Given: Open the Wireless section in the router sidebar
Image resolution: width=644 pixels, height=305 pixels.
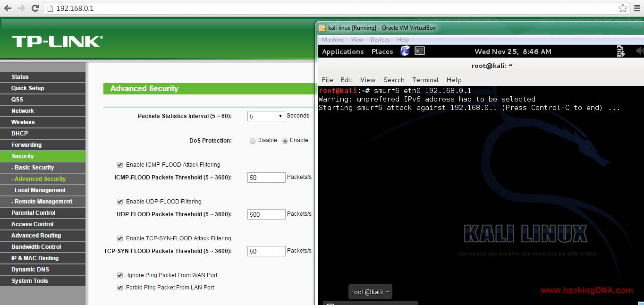Looking at the screenshot, I should 22,122.
